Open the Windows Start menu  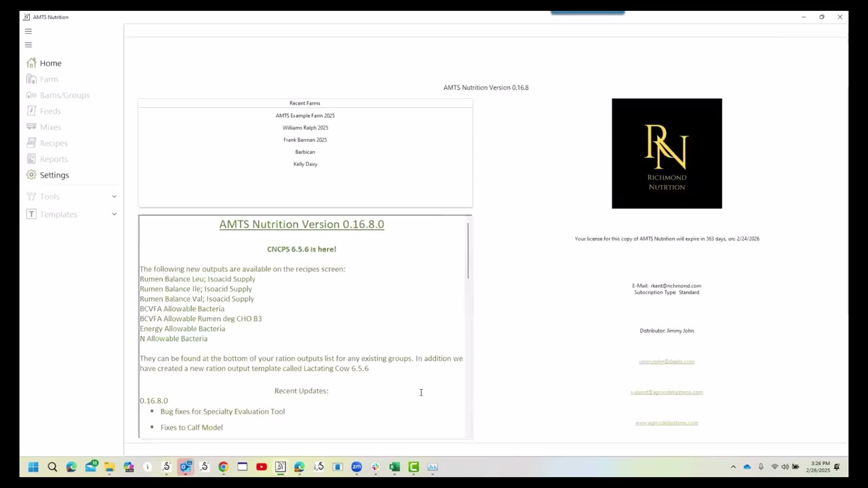33,467
